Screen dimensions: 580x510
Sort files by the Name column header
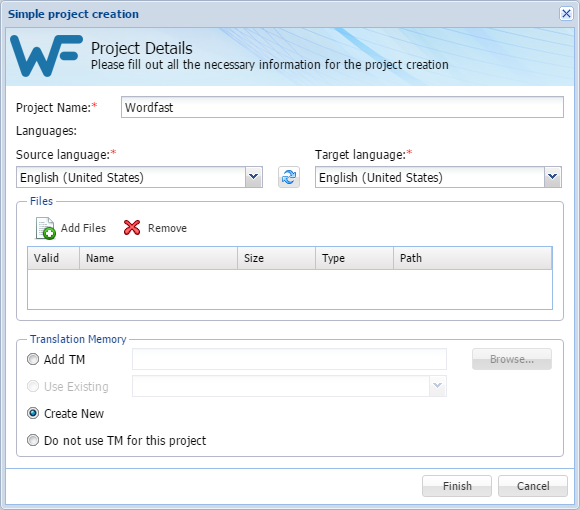point(158,258)
